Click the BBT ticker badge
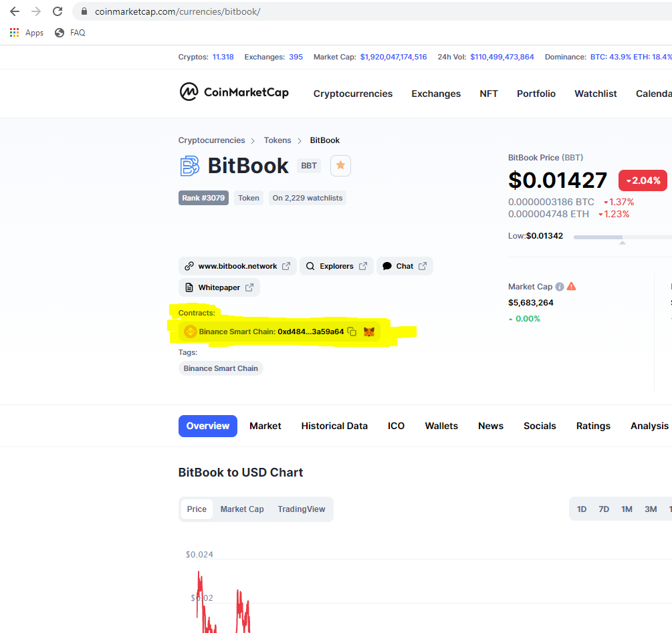The height and width of the screenshot is (633, 672). tap(308, 166)
